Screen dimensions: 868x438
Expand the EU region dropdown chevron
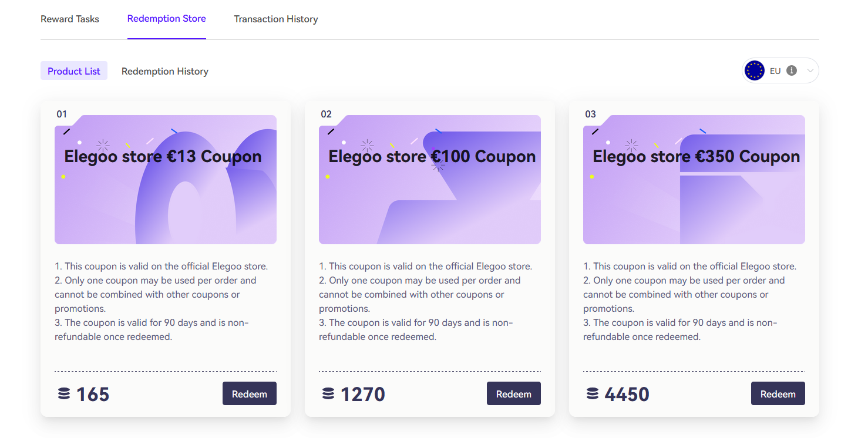coord(810,71)
